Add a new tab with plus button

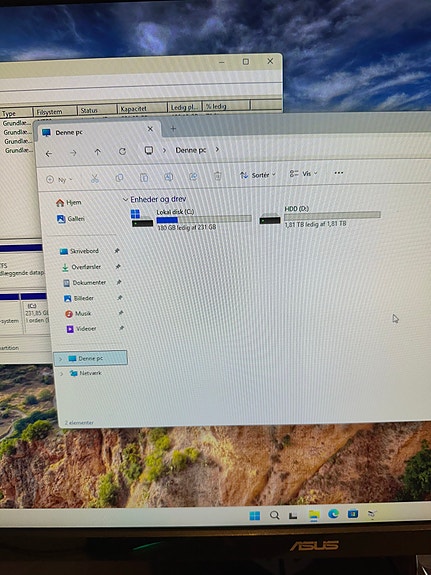point(173,128)
